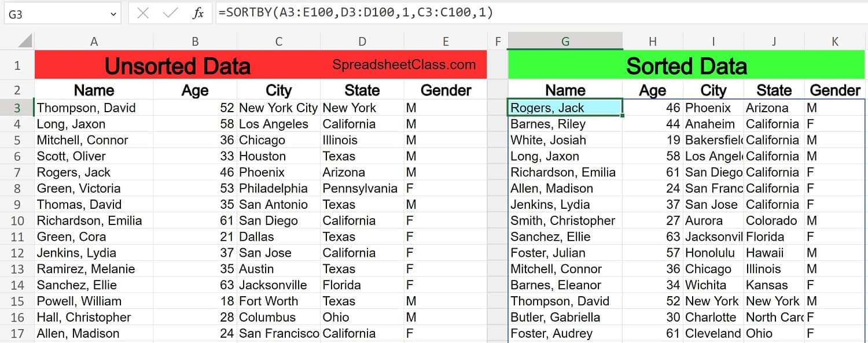Open the Insert Function fx icon

198,13
